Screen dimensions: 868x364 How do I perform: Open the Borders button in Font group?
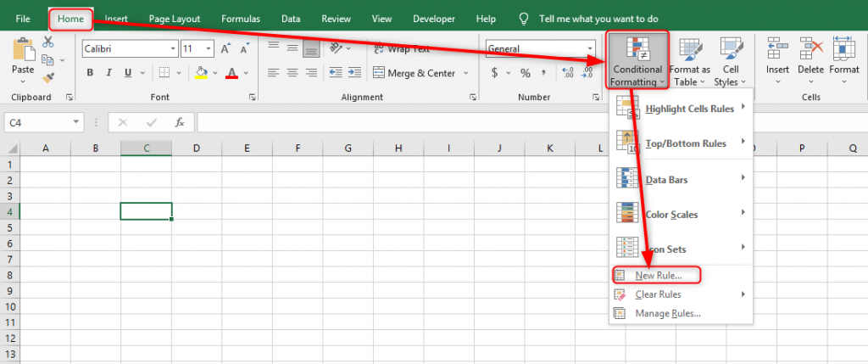click(164, 73)
